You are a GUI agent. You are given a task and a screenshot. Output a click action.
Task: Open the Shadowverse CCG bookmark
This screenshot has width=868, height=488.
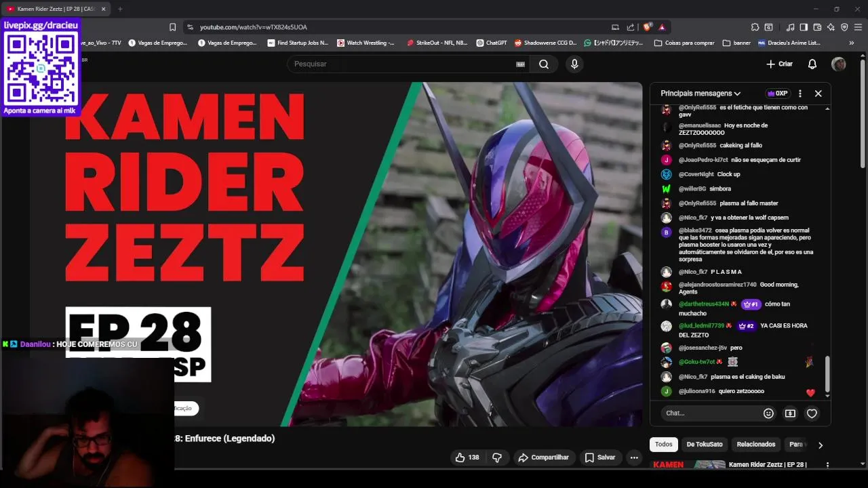pos(545,43)
